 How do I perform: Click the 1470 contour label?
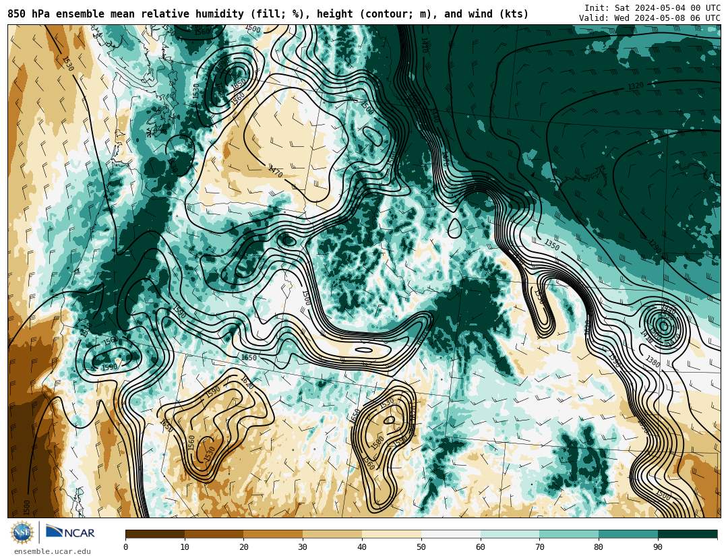pos(275,171)
